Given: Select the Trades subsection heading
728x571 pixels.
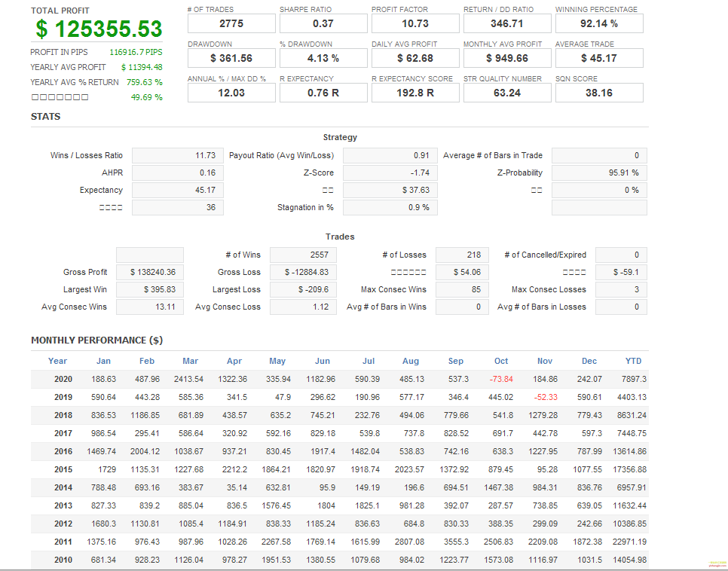Looking at the screenshot, I should (340, 237).
